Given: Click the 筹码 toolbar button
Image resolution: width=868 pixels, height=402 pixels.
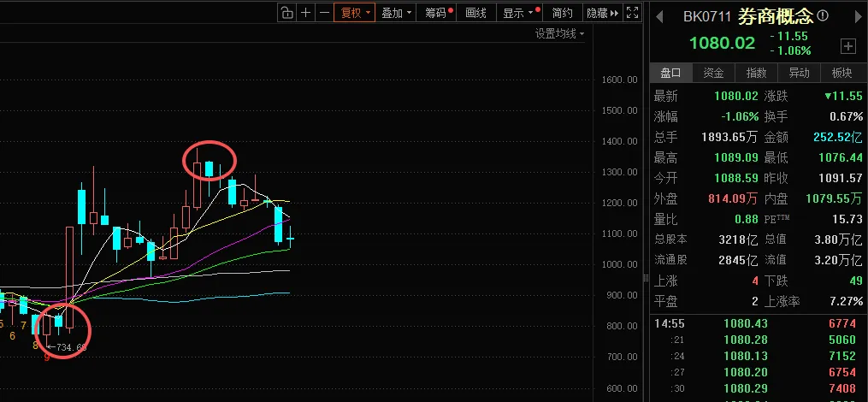Looking at the screenshot, I should click(437, 13).
